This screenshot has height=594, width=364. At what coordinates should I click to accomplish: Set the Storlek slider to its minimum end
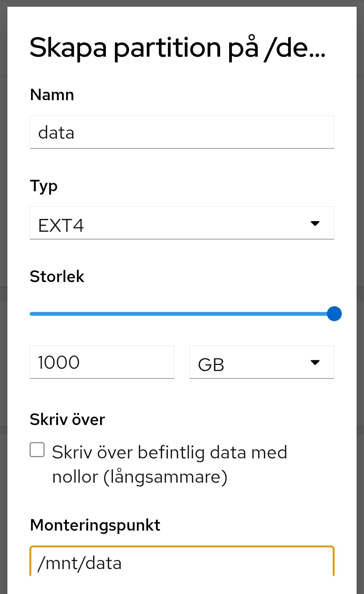tap(31, 314)
